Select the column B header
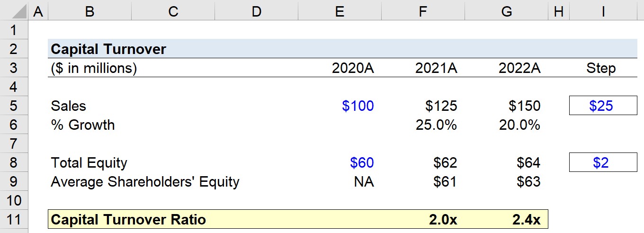Image resolution: width=644 pixels, height=233 pixels. pyautogui.click(x=89, y=11)
